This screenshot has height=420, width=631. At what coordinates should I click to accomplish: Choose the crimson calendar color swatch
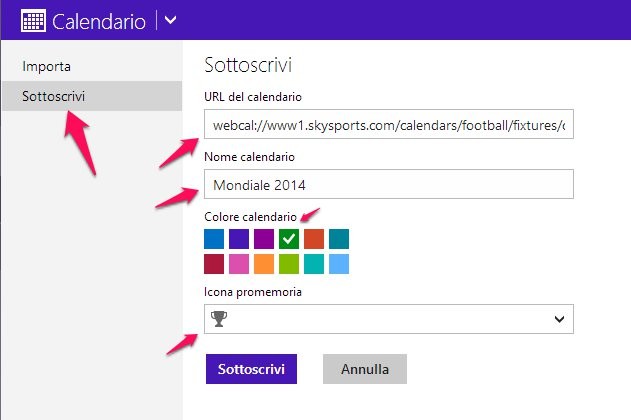point(214,264)
